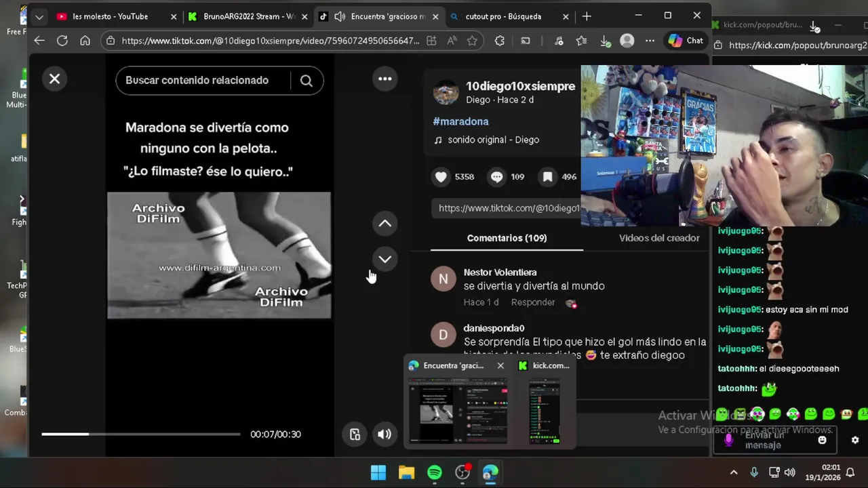868x488 pixels.
Task: Close the Encuentra 'graci... preview window
Action: click(x=500, y=365)
